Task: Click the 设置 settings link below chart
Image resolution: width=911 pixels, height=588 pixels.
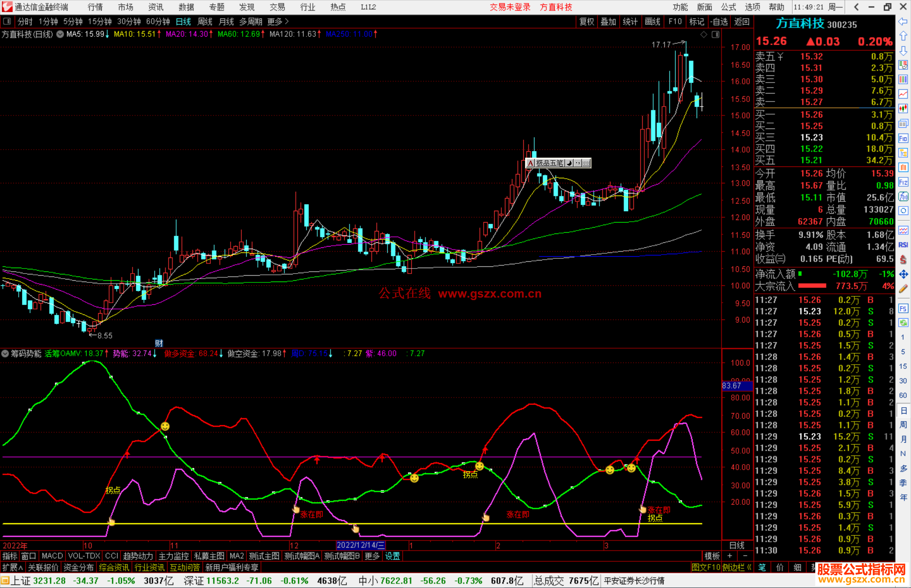Action: pos(392,556)
